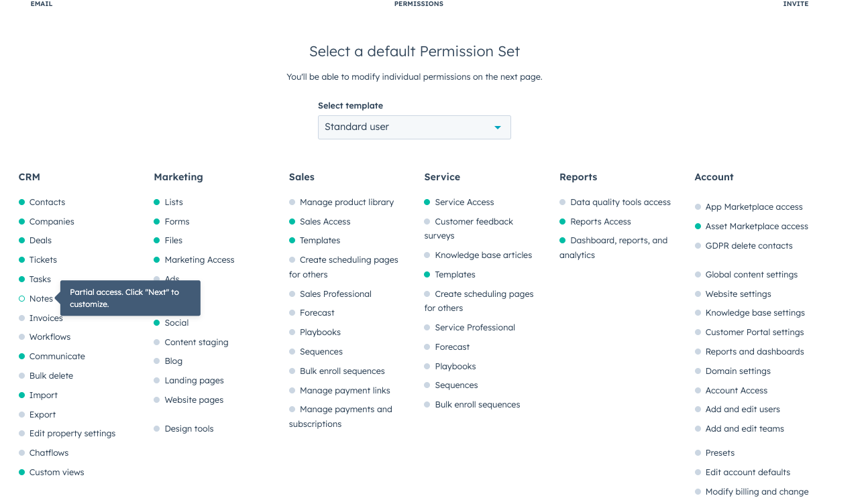Toggle the Customer feedback surveys permission
868x500 pixels.
point(427,221)
